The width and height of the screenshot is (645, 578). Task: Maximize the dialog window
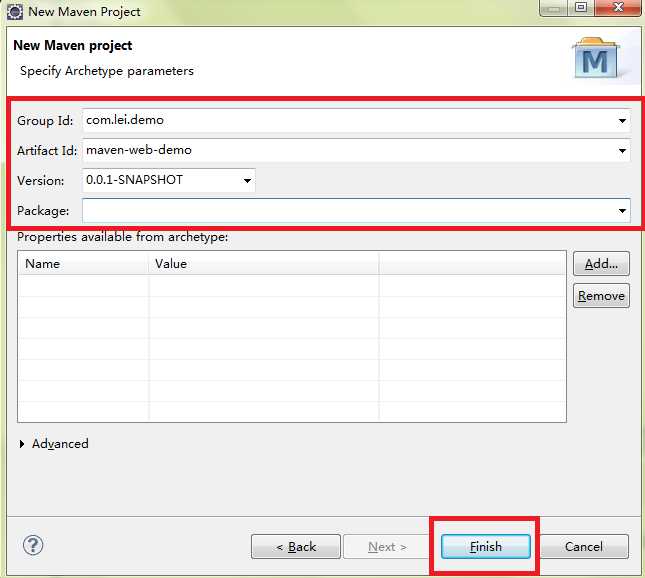tap(581, 7)
